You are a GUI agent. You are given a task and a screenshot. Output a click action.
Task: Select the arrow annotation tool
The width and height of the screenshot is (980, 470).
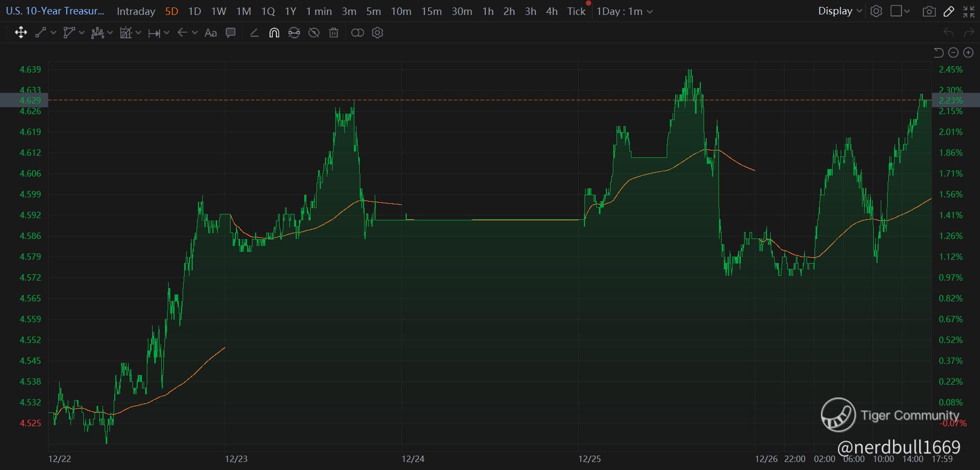pos(182,33)
